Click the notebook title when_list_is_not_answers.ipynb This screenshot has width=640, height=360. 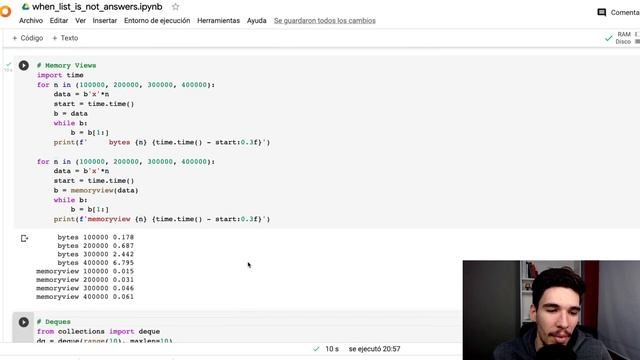97,7
